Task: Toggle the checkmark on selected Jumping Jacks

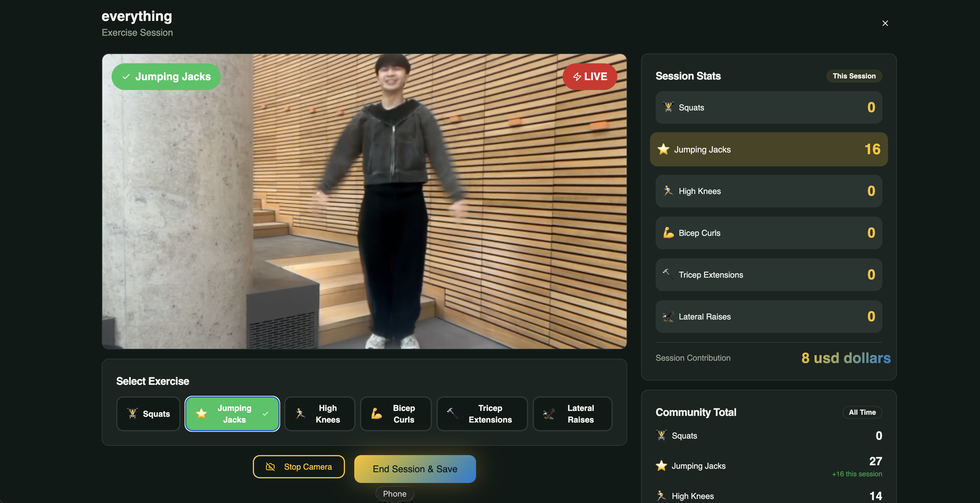Action: point(266,414)
